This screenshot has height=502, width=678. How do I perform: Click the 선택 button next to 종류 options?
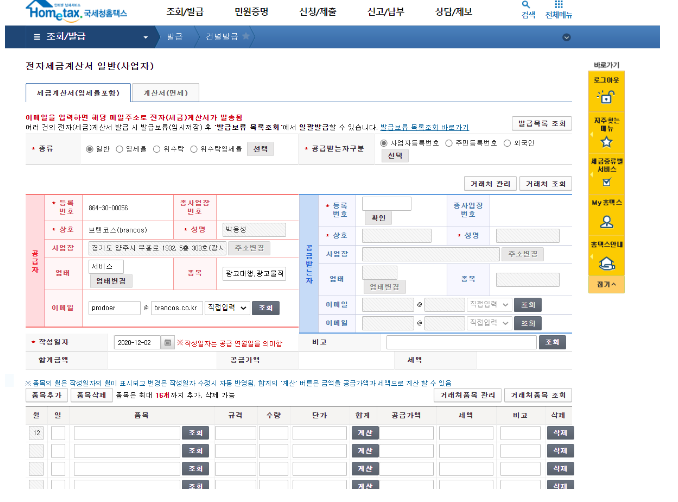coord(260,149)
